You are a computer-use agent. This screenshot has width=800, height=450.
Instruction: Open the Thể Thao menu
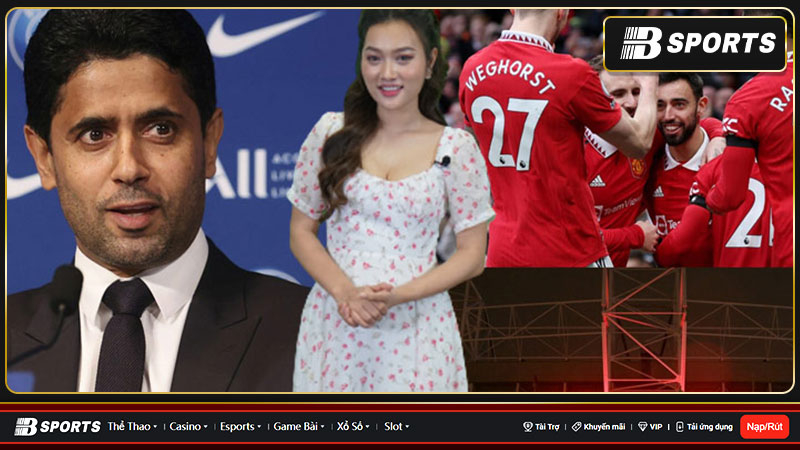129,427
